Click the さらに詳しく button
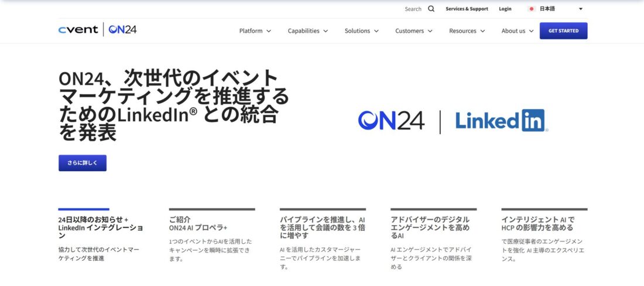The width and height of the screenshot is (644, 286). tap(83, 163)
